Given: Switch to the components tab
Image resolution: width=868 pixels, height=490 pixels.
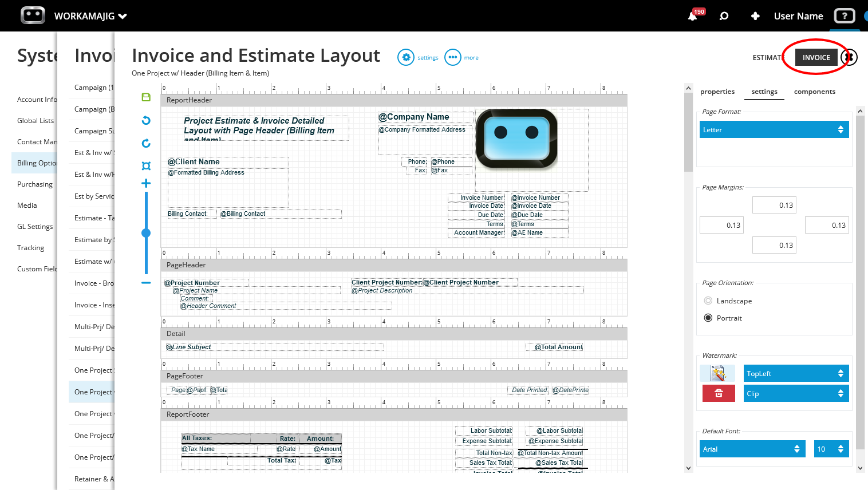Looking at the screenshot, I should 814,92.
